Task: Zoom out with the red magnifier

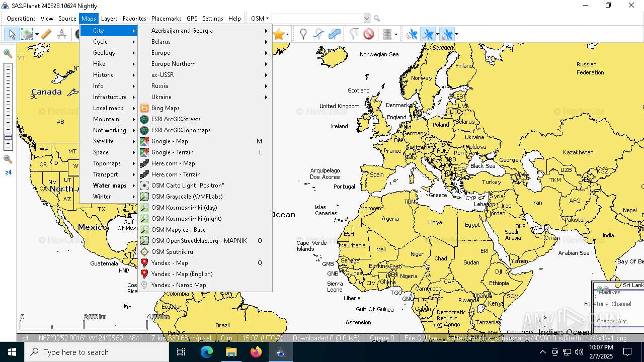Action: pyautogui.click(x=8, y=159)
